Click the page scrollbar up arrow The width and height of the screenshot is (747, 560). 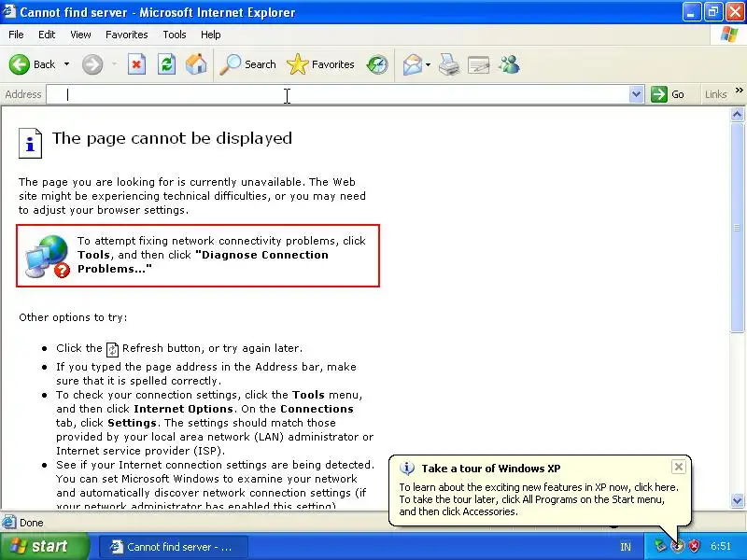point(737,114)
